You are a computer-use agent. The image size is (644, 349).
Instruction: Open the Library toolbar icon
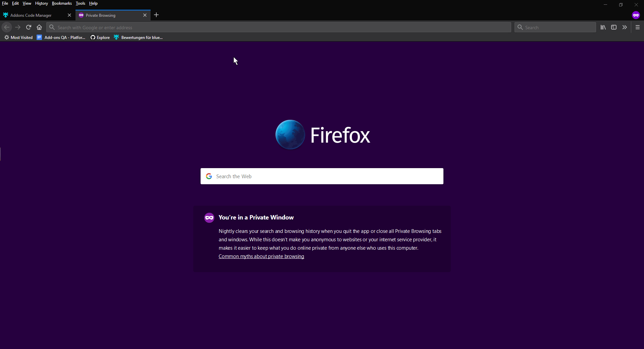(603, 27)
